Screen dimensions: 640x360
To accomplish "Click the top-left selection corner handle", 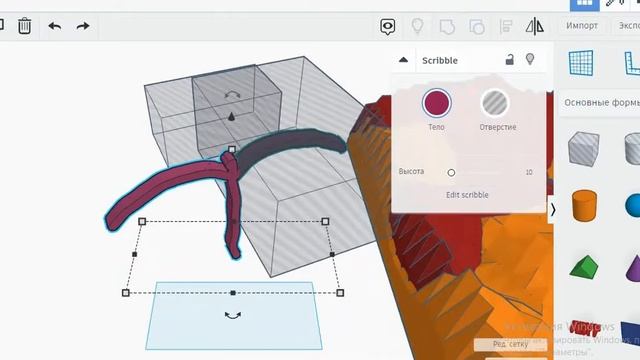I will [142, 221].
